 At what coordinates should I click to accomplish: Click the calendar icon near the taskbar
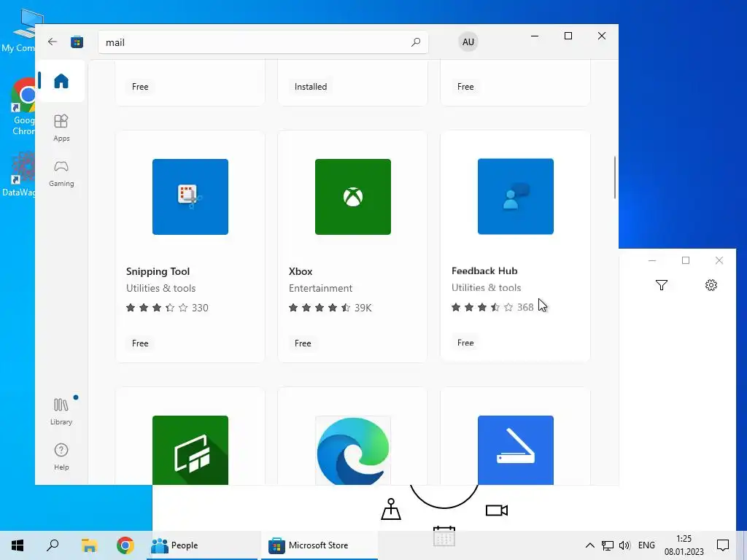(x=444, y=536)
